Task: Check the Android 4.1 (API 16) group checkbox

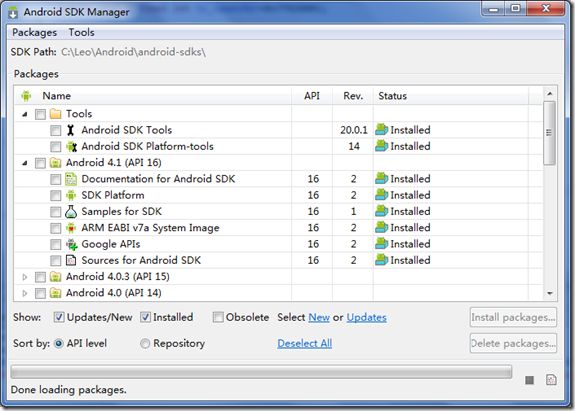Action: [40, 163]
